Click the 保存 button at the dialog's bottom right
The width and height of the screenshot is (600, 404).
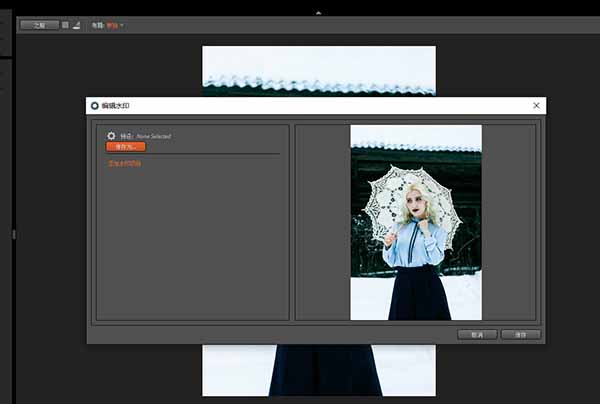point(520,334)
